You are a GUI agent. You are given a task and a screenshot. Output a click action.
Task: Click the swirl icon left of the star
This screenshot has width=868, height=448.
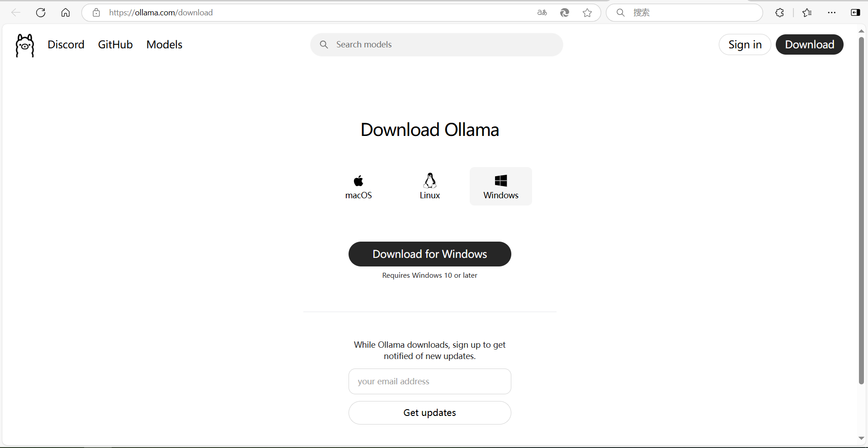[565, 13]
